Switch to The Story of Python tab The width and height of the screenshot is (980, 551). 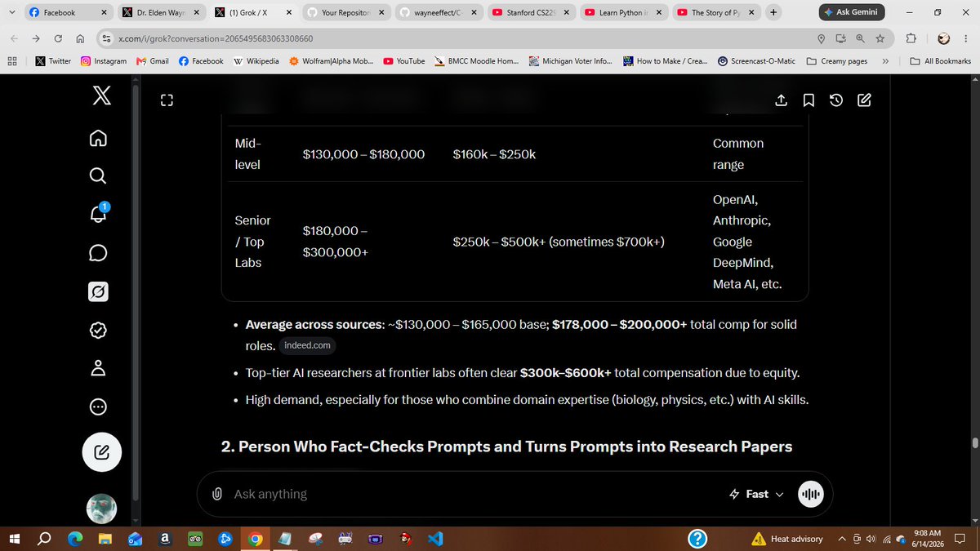(716, 12)
